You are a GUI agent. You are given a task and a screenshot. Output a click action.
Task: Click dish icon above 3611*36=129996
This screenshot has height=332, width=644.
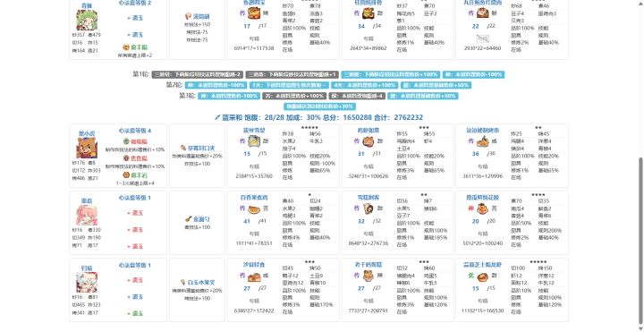[x=483, y=141]
